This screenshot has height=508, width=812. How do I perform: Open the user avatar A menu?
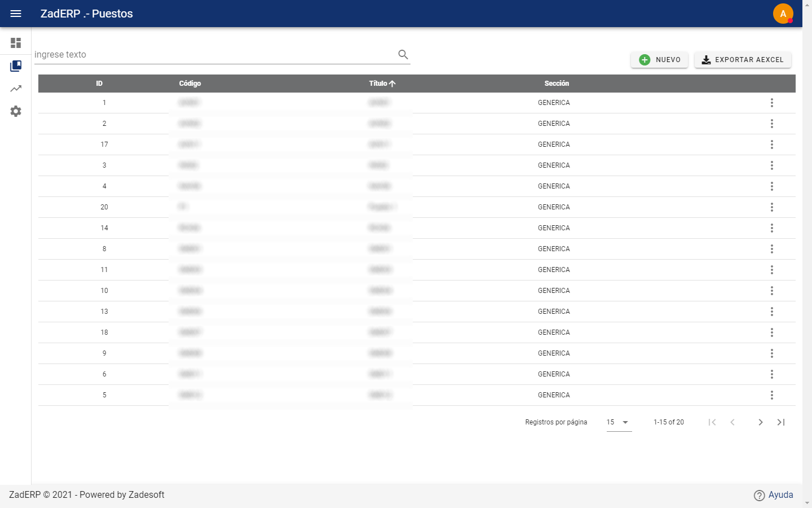783,14
